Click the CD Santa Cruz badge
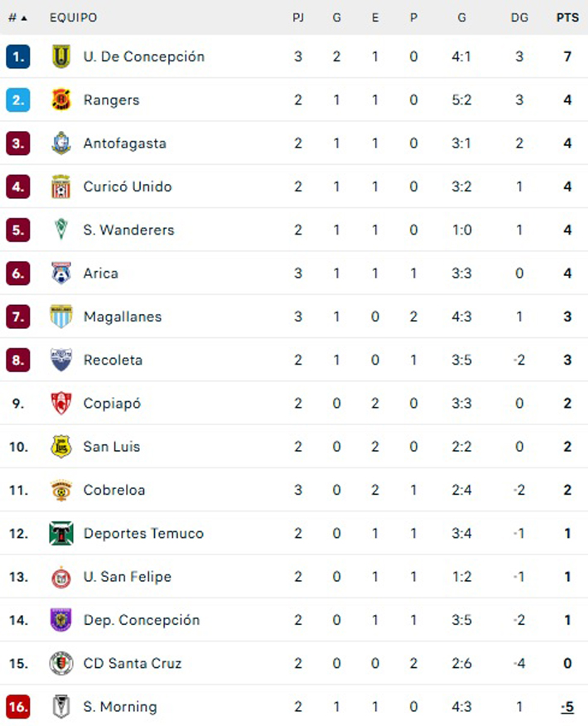588x726 pixels. click(61, 663)
